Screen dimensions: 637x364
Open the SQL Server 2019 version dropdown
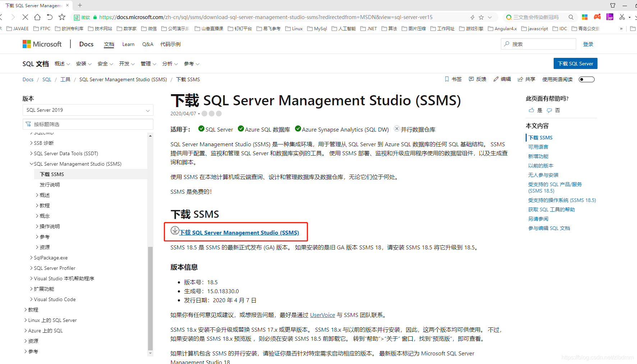(87, 110)
